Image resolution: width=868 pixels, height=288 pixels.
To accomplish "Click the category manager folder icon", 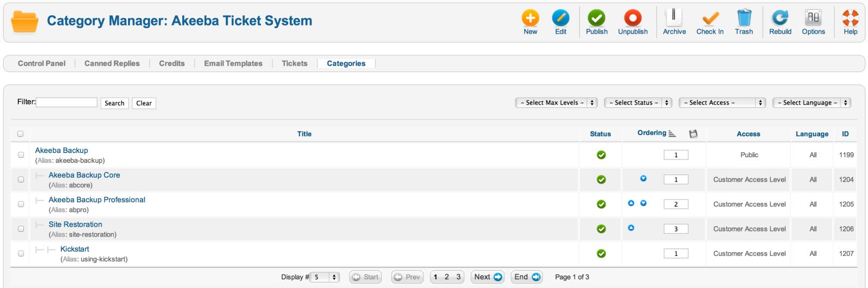I will (24, 22).
